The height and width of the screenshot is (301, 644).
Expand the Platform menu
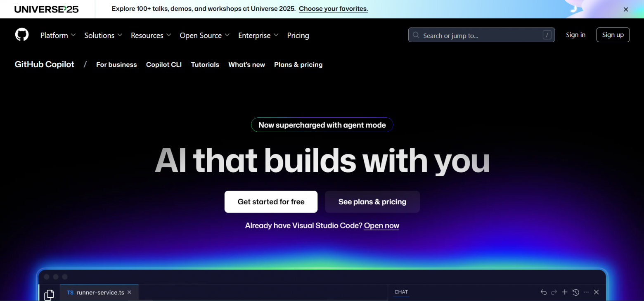pos(58,36)
